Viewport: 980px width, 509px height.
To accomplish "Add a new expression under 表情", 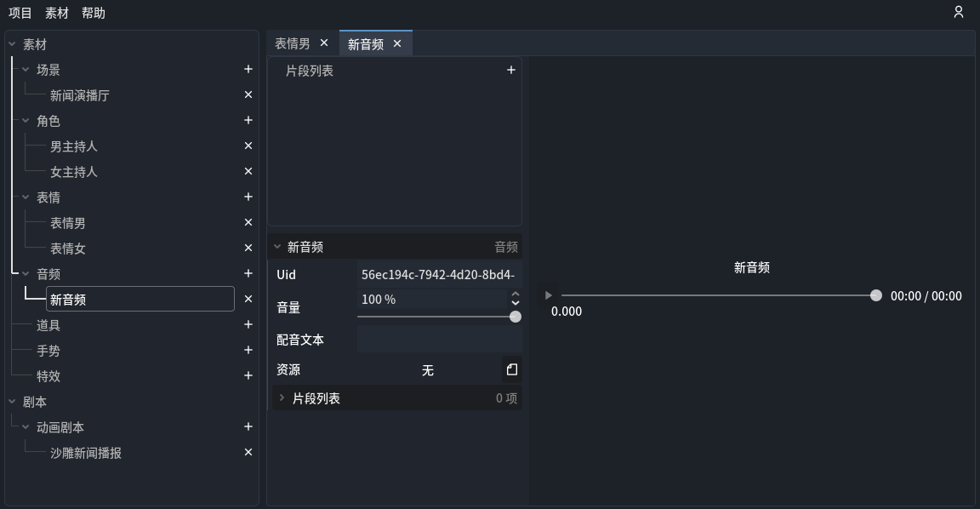I will click(248, 197).
